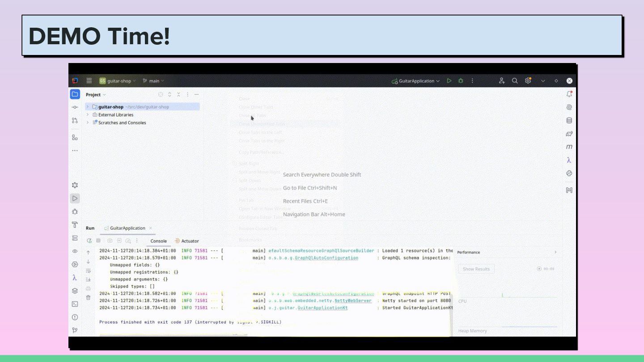This screenshot has height=362, width=644.
Task: Run GuitarApplication with the green play icon
Action: 449,81
